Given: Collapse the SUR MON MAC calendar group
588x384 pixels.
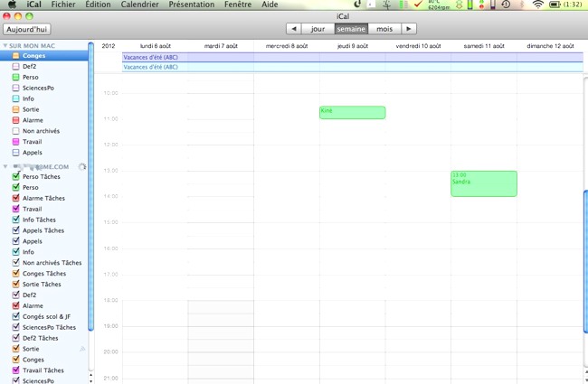Looking at the screenshot, I should pos(5,45).
